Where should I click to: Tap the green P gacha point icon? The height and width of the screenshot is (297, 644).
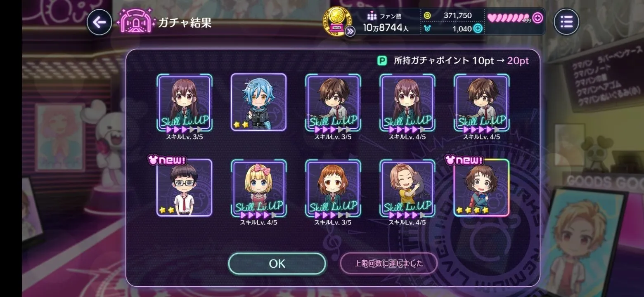[x=382, y=61]
